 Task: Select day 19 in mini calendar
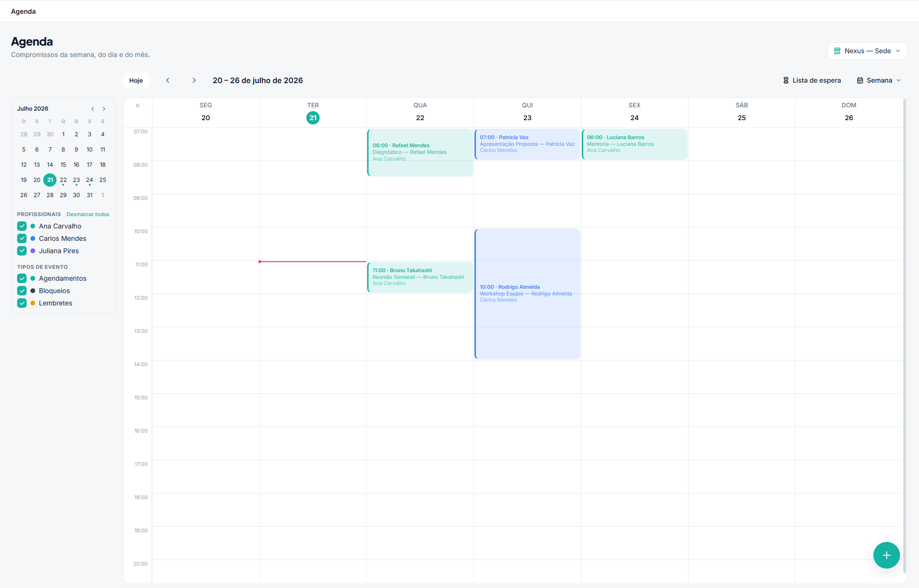[24, 180]
